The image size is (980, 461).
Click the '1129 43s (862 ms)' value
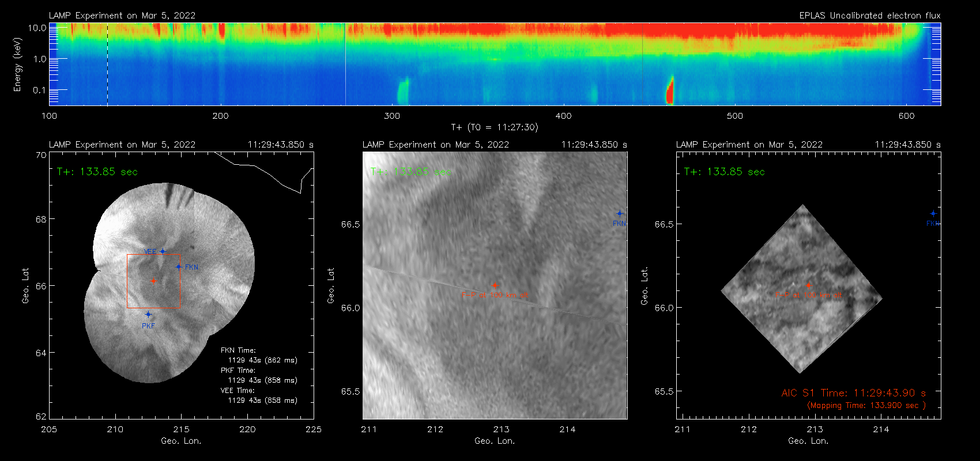(x=262, y=360)
